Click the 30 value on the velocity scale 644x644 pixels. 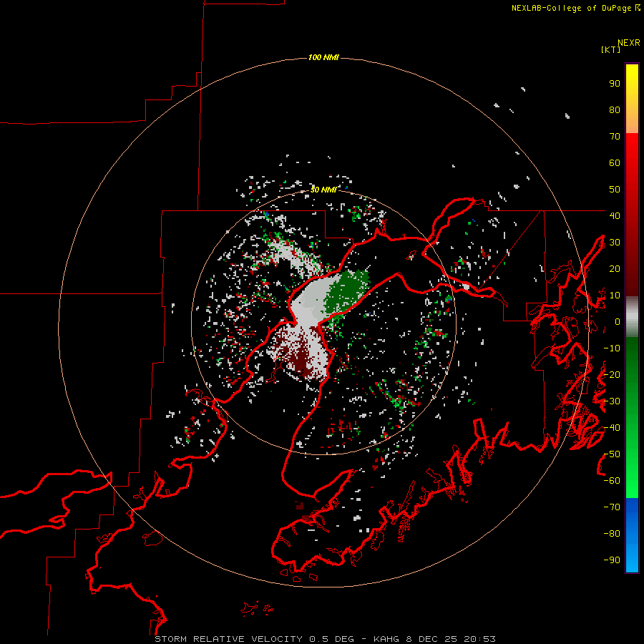[615, 243]
